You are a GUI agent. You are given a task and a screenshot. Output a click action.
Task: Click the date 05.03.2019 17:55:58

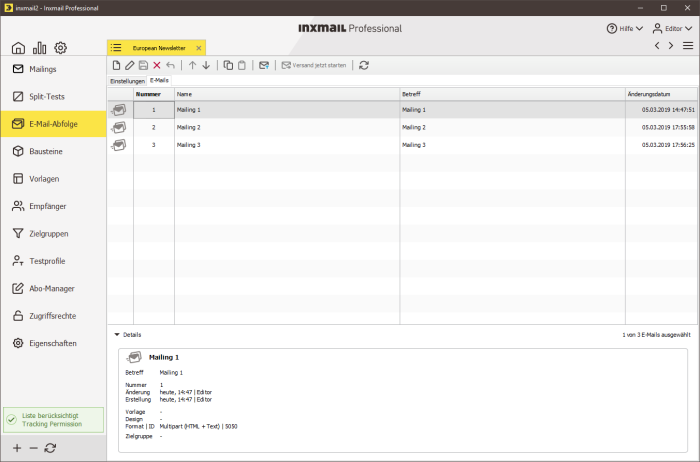(668, 127)
